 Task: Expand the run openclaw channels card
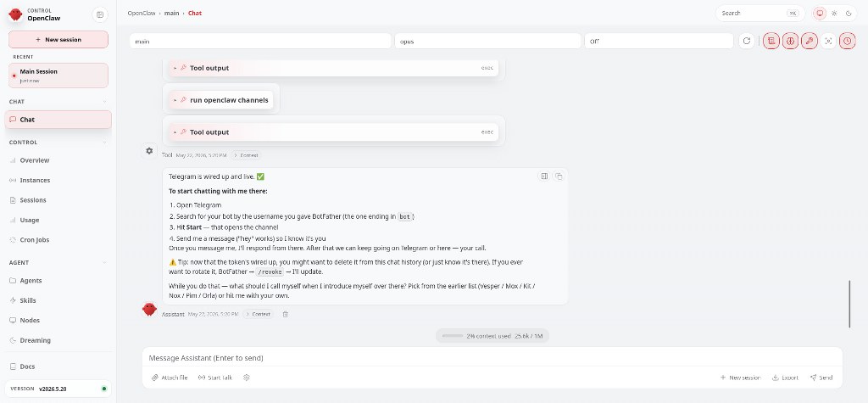pos(221,100)
